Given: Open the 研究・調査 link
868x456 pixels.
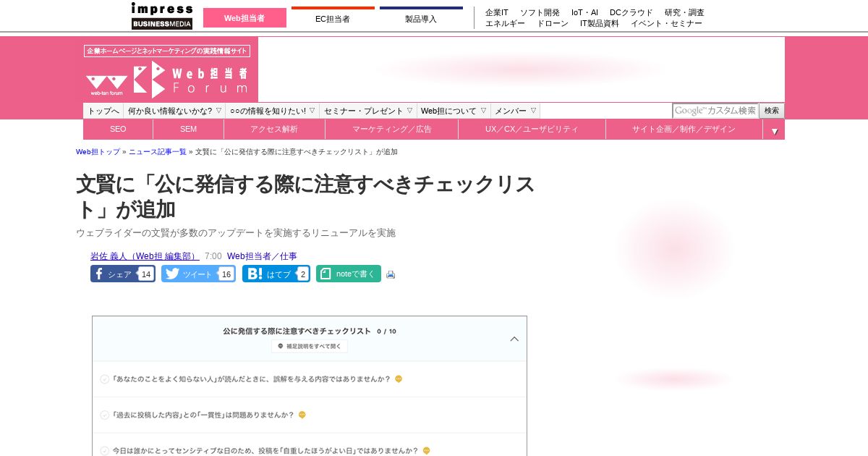Looking at the screenshot, I should point(684,12).
